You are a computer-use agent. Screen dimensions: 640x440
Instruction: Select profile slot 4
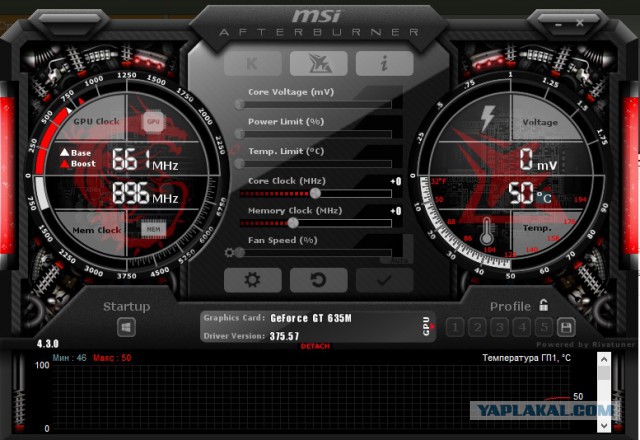pos(522,327)
